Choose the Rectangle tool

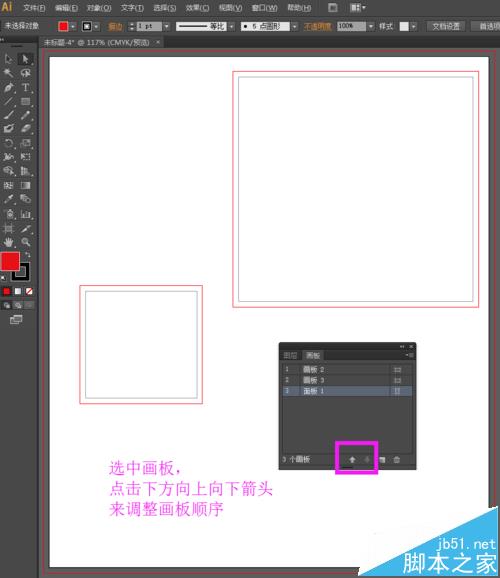coord(25,101)
